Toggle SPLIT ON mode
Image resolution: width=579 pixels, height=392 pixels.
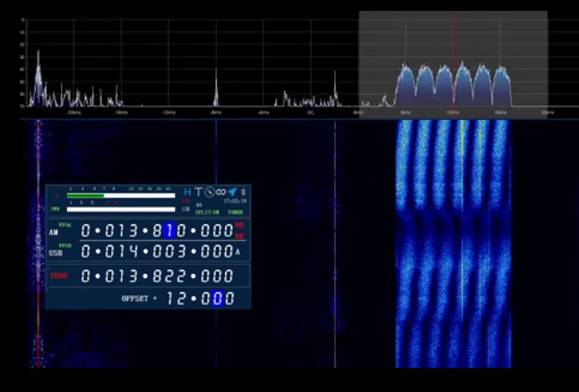pos(206,212)
